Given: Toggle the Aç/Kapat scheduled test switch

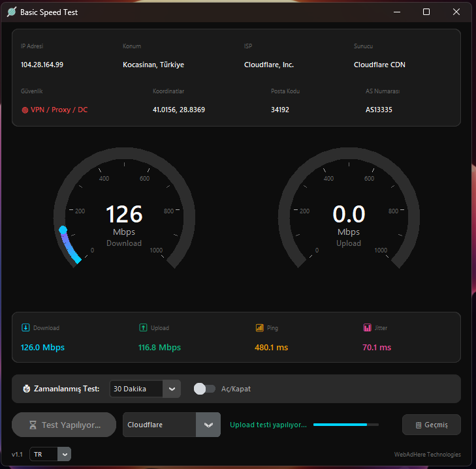Looking at the screenshot, I should [204, 389].
